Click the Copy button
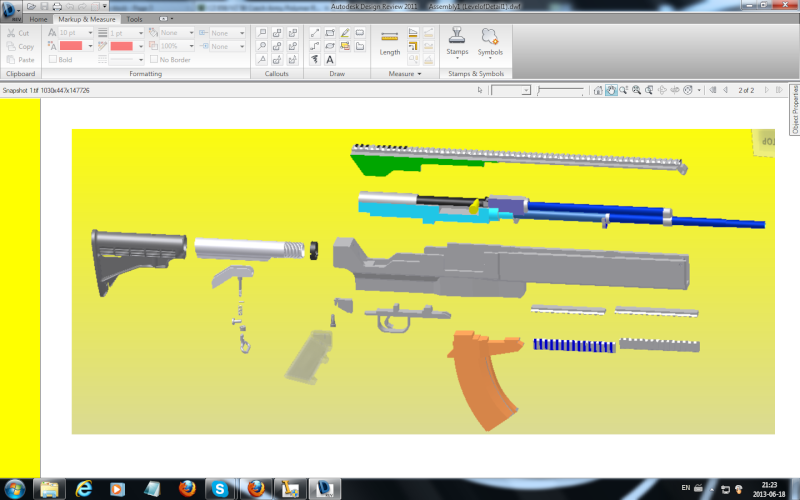800x500 pixels. [20, 46]
